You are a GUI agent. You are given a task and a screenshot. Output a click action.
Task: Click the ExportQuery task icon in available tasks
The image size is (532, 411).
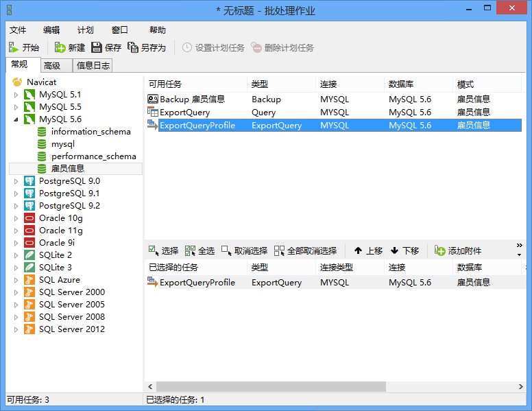(153, 112)
